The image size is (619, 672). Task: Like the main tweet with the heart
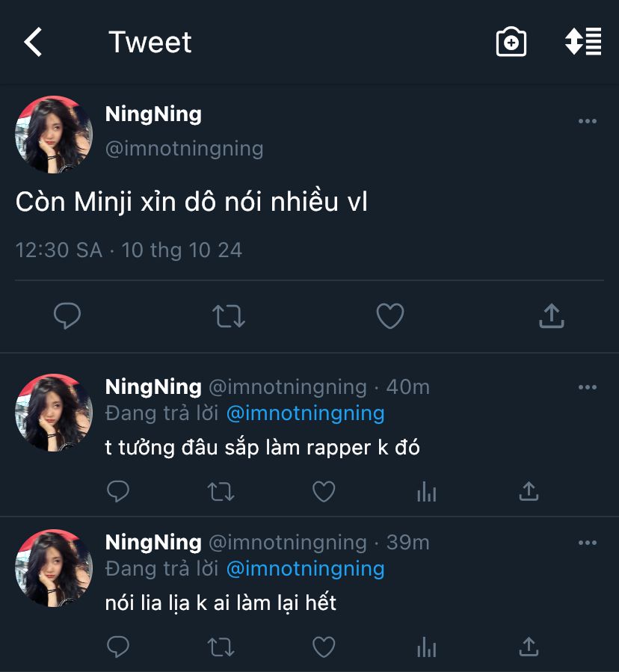click(x=389, y=316)
